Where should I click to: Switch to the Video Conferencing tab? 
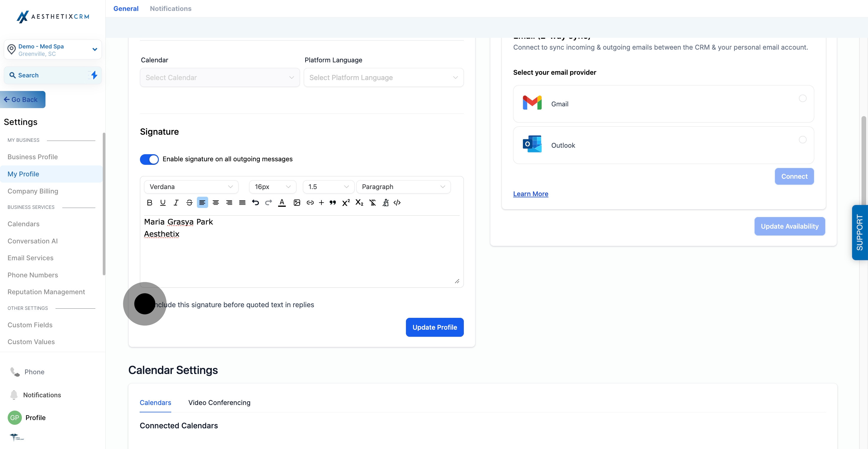pos(219,403)
